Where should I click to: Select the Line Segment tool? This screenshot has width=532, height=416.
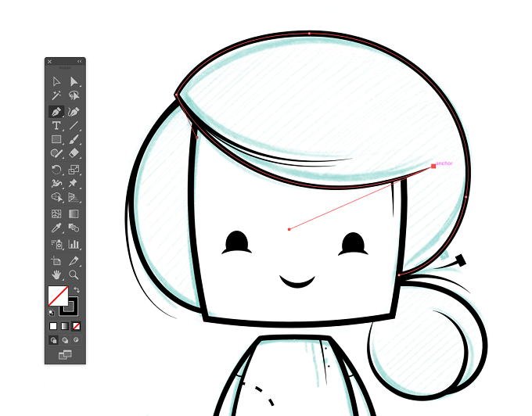coord(74,125)
